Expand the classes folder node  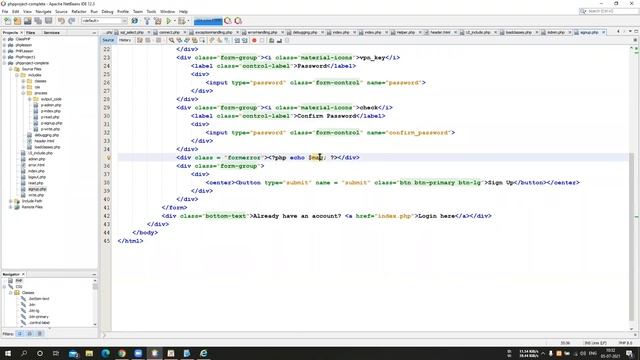click(23, 81)
